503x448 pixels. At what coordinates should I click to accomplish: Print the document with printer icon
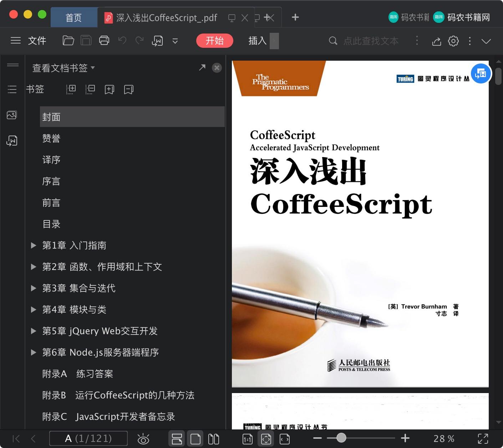point(104,41)
